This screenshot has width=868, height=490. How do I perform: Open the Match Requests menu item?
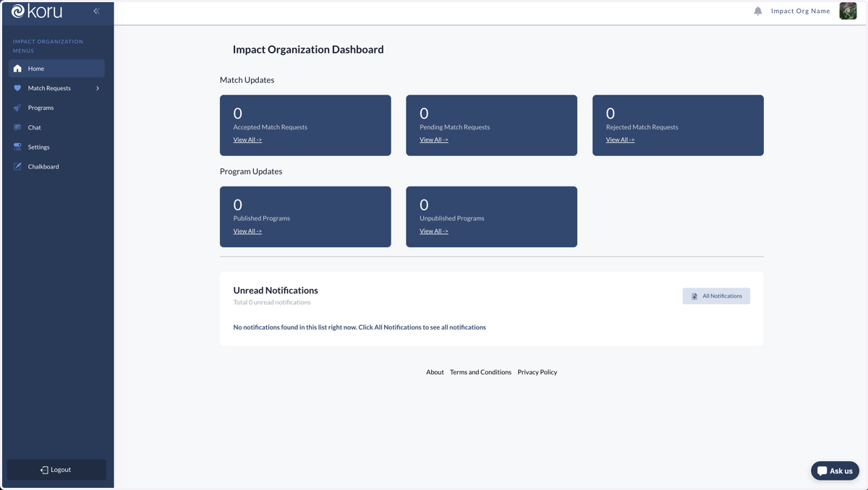[56, 88]
